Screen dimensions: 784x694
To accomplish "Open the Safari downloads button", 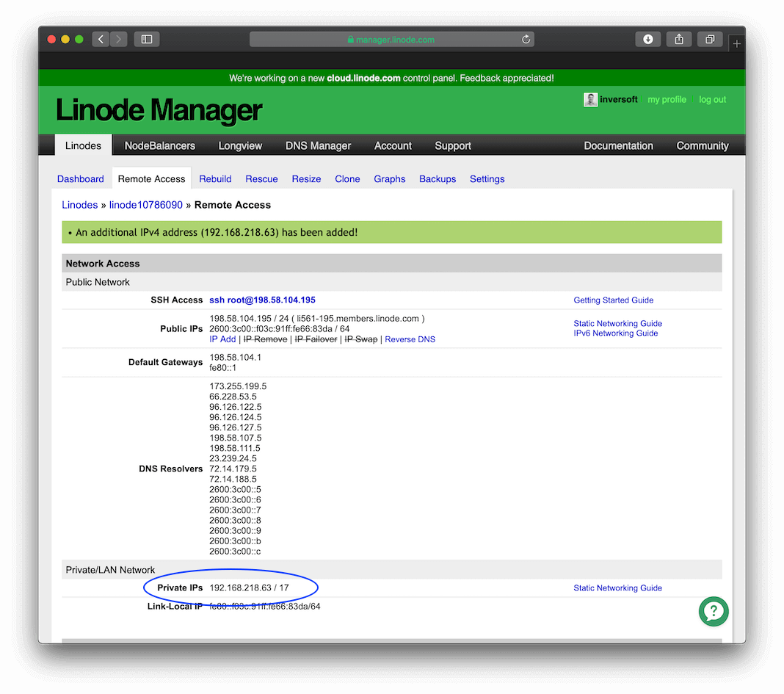I will point(648,39).
